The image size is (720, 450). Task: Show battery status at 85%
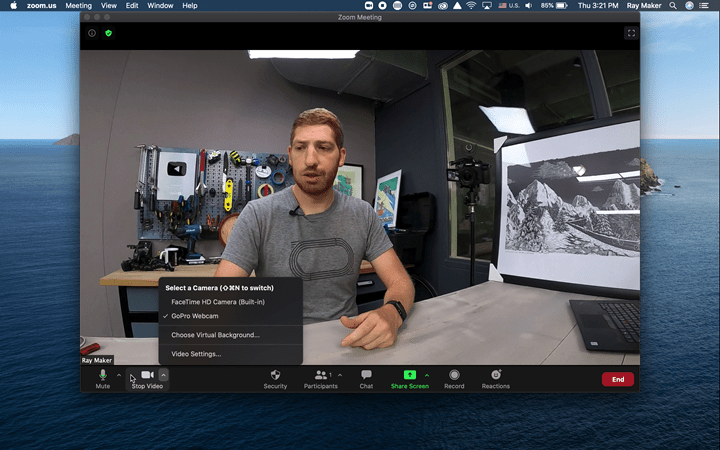[554, 6]
